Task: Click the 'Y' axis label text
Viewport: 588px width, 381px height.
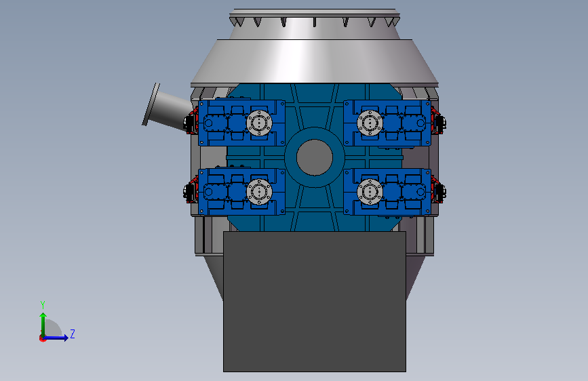Action: tap(43, 305)
